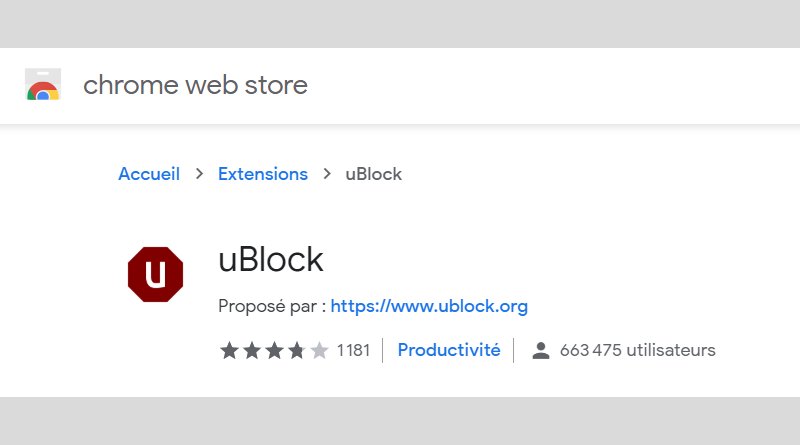
Task: Click the fourth rating star
Action: [297, 351]
